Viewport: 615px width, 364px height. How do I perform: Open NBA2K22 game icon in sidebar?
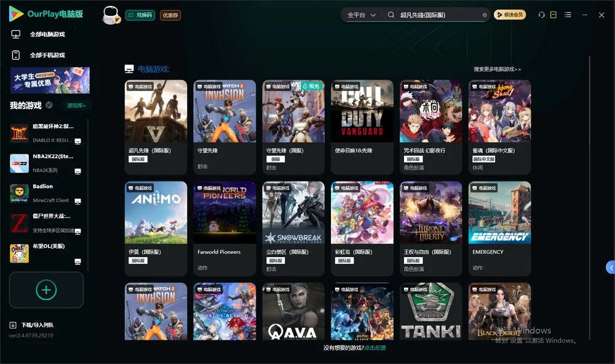point(19,164)
